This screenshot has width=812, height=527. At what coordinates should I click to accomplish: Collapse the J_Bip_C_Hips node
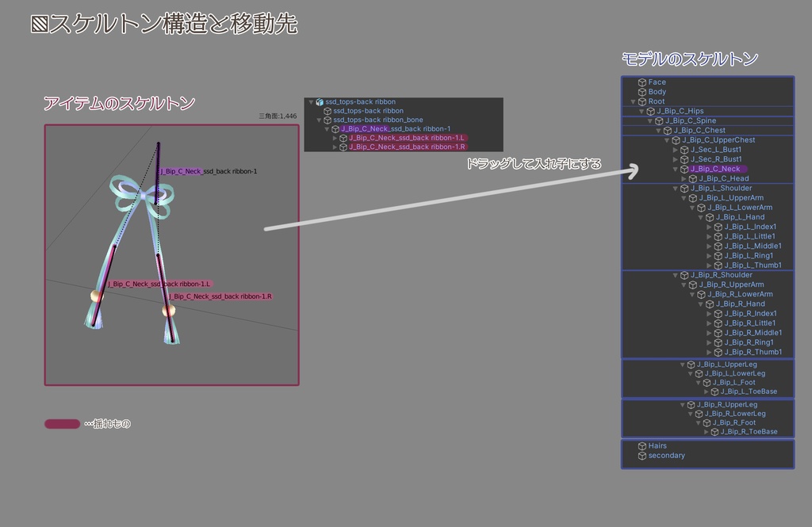(642, 111)
